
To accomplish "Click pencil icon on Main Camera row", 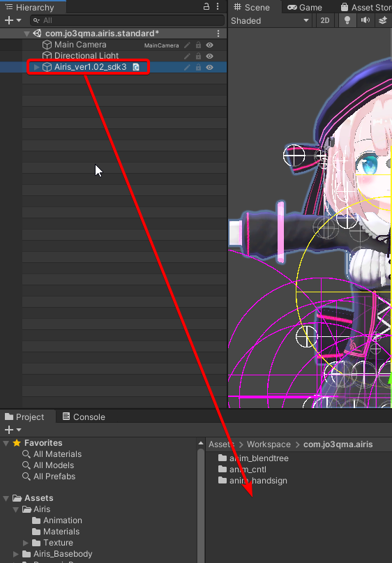I will pyautogui.click(x=187, y=45).
